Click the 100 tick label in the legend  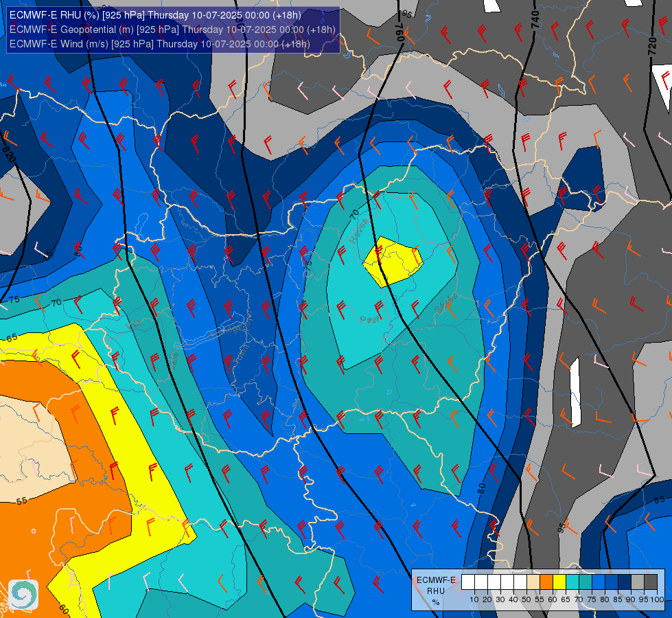657,599
